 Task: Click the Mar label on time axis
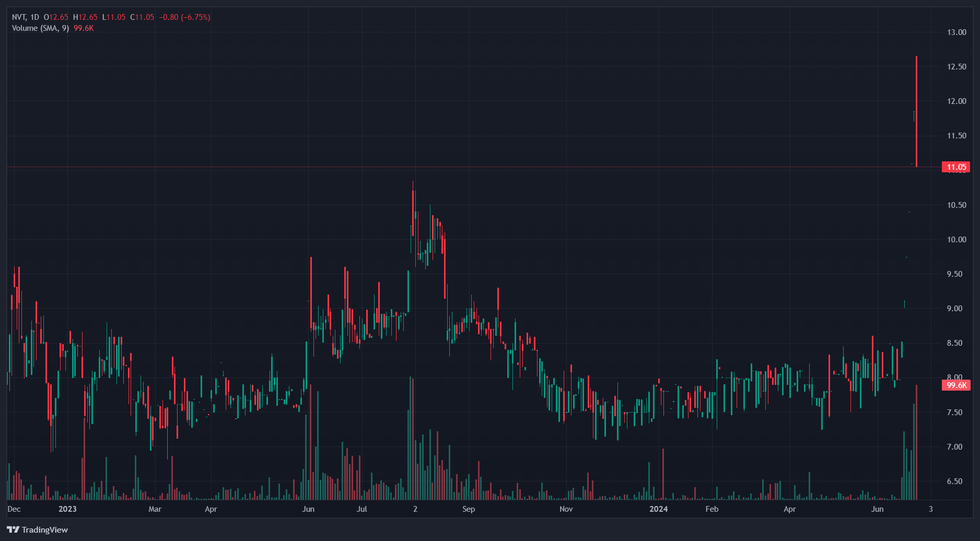point(155,509)
